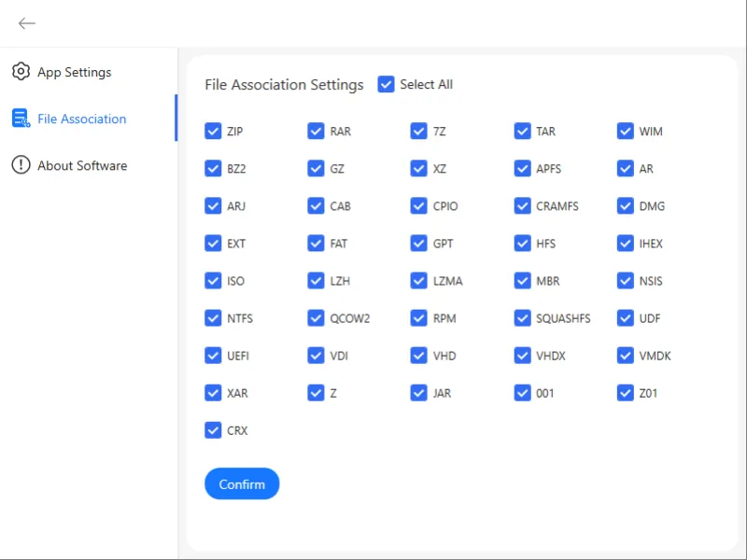
Task: Toggle the 7Z association checkbox
Action: 419,131
